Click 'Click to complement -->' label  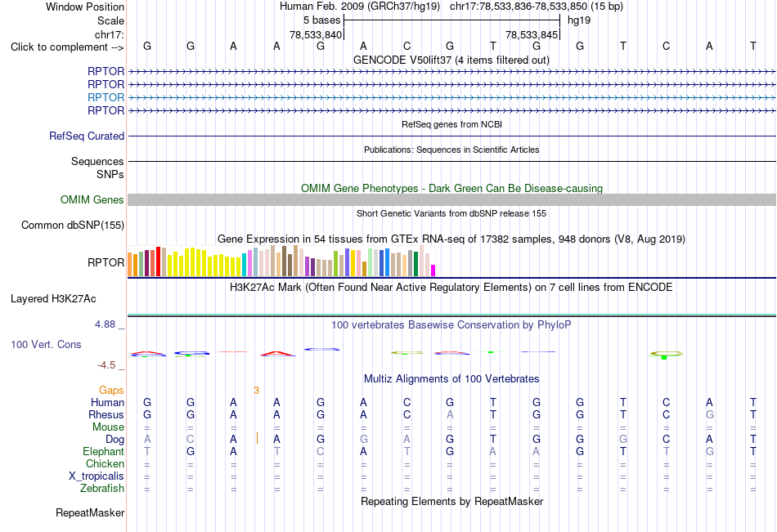click(x=67, y=47)
